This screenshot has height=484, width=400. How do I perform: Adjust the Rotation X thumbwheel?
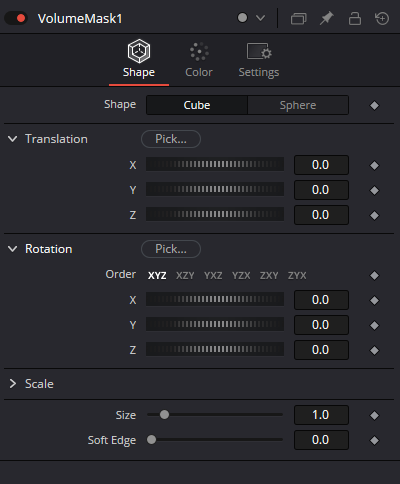tap(215, 299)
